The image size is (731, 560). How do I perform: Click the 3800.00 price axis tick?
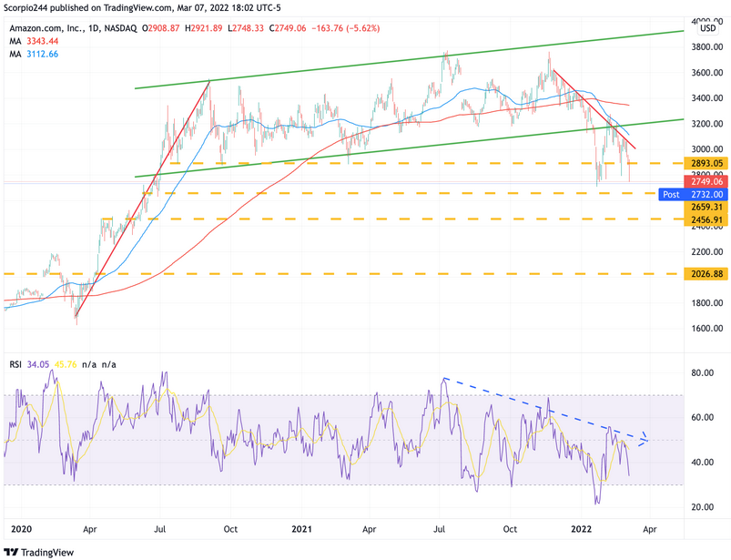[707, 47]
